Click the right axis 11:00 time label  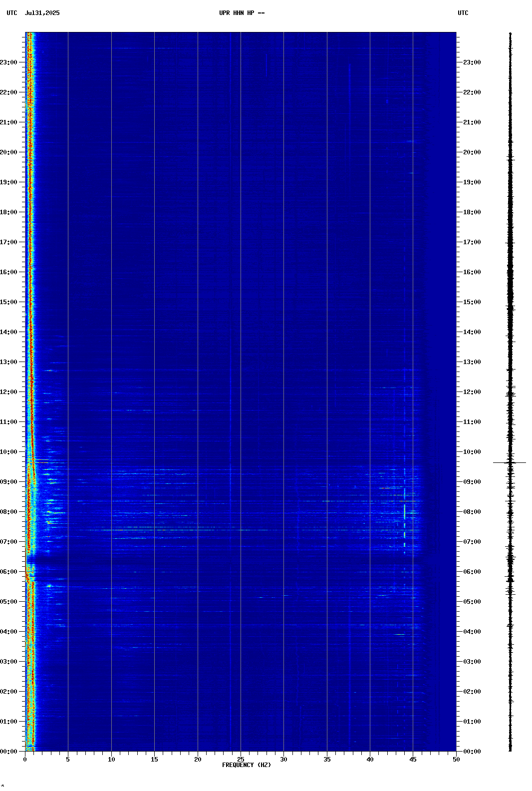[472, 422]
